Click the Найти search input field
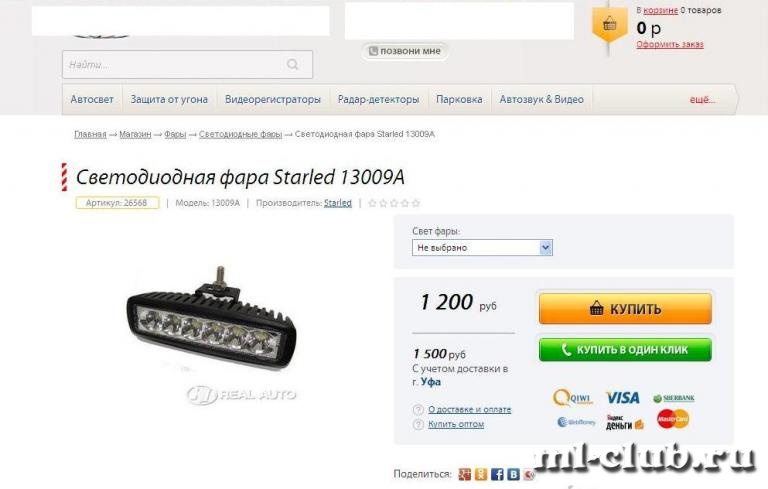 [x=188, y=65]
